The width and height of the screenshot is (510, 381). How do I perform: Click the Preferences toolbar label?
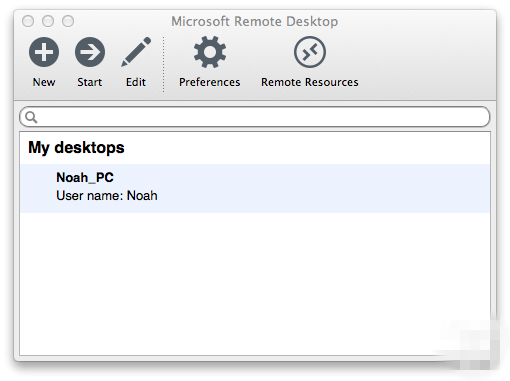click(x=210, y=82)
